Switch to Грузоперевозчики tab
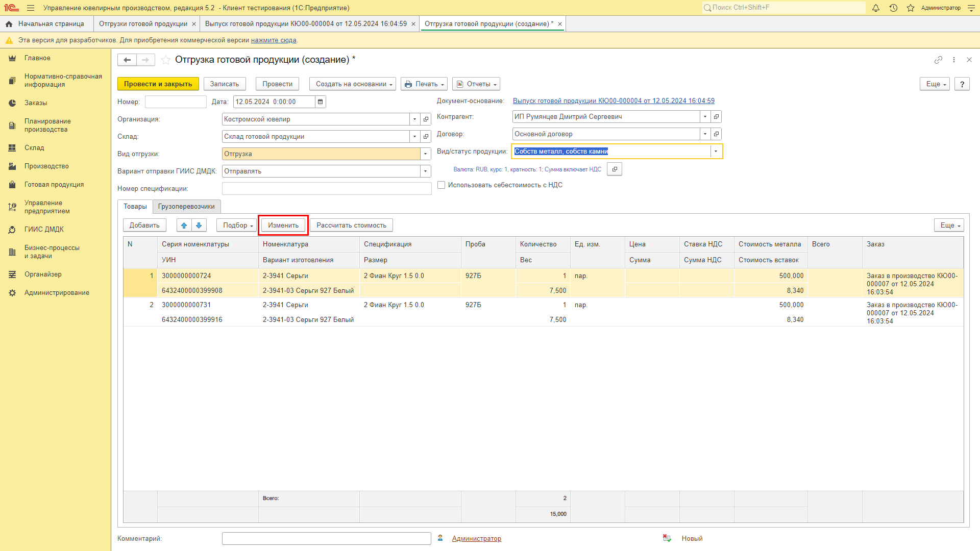 pos(186,207)
